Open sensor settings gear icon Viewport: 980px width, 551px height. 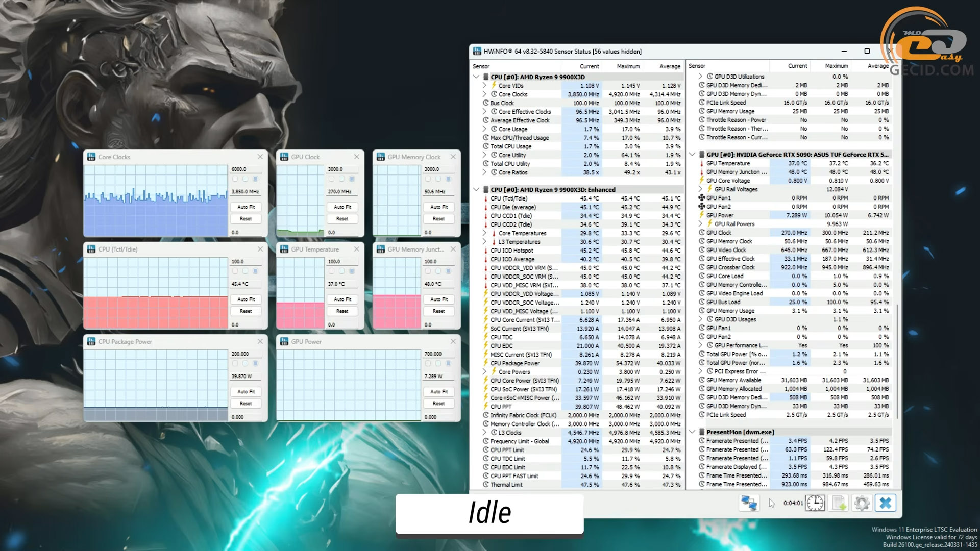click(x=862, y=503)
